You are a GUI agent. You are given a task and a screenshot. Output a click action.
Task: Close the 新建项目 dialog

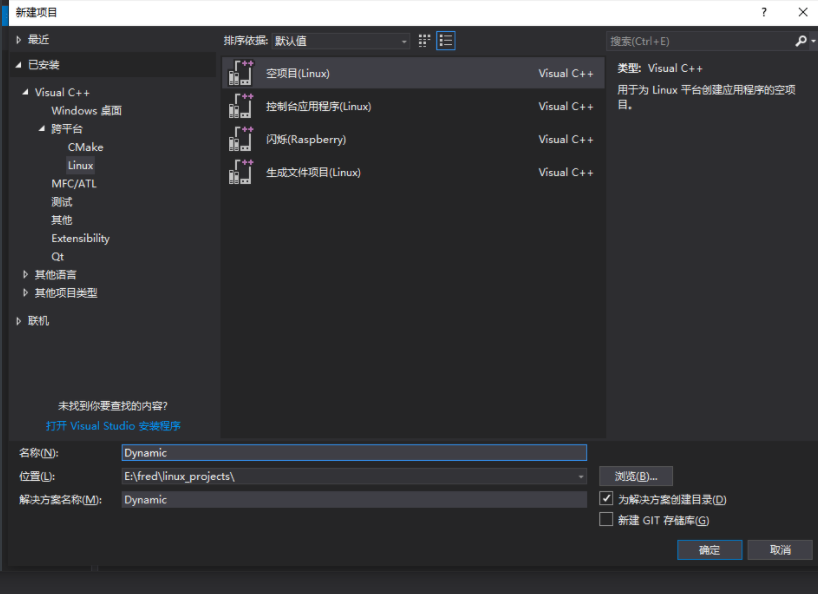803,13
